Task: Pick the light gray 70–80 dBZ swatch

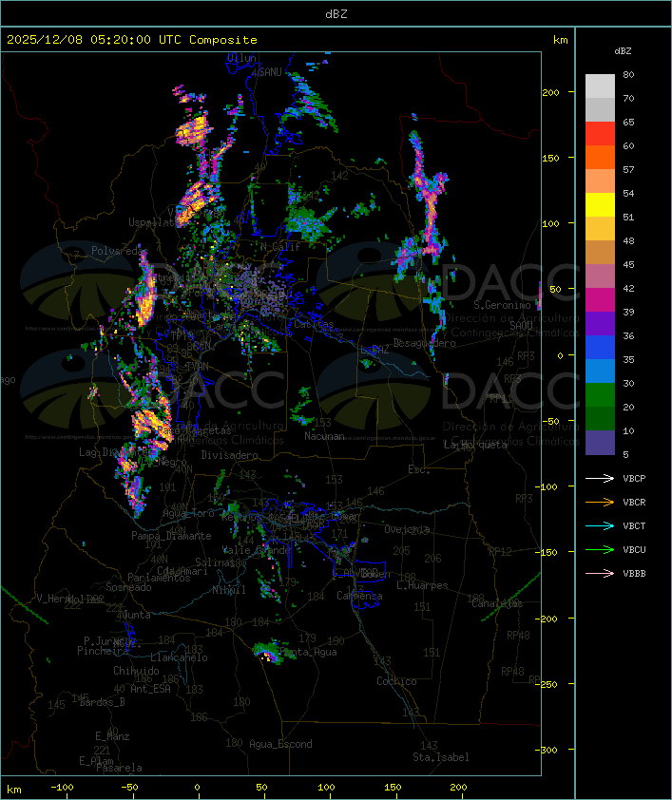Action: click(600, 86)
